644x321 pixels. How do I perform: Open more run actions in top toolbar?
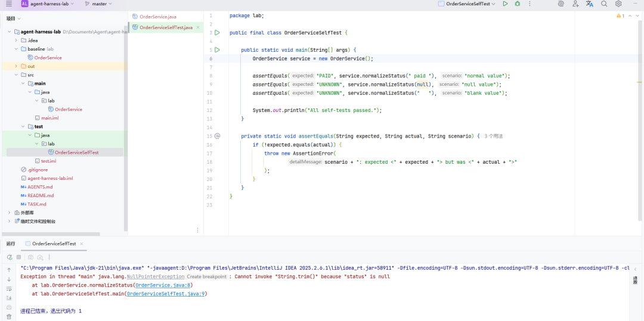530,4
